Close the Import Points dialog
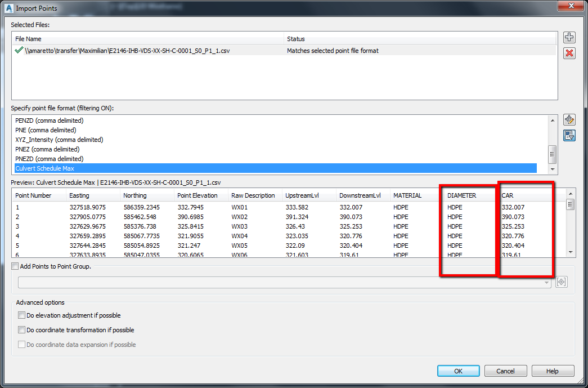This screenshot has height=388, width=588. coord(571,6)
